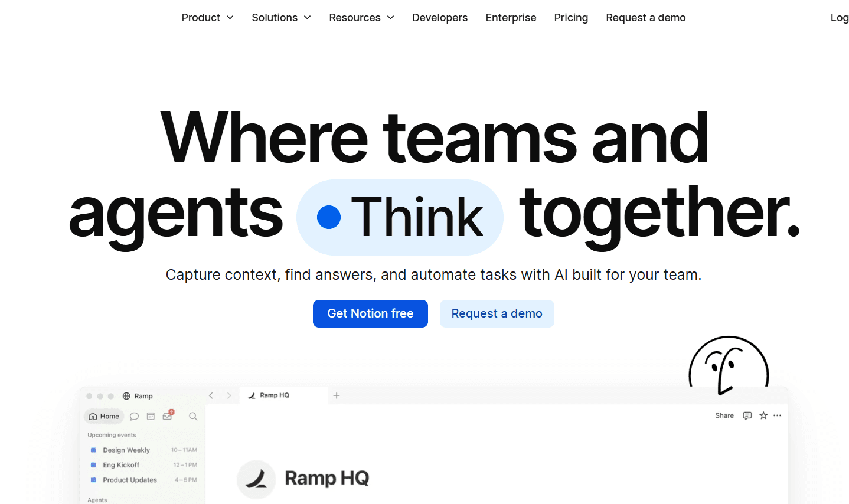
Task: Expand the Solutions dropdown menu
Action: pos(282,18)
